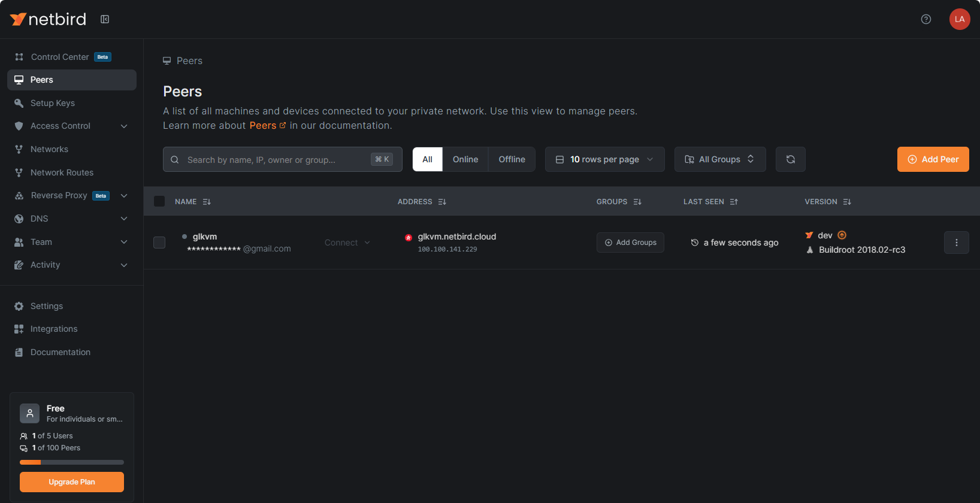Click the Activity sidebar icon
The width and height of the screenshot is (980, 503).
(x=19, y=265)
